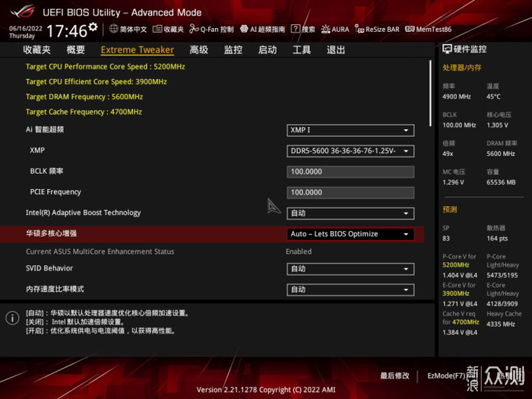The image size is (532, 399).
Task: Open the 工具 tool tab
Action: (302, 50)
